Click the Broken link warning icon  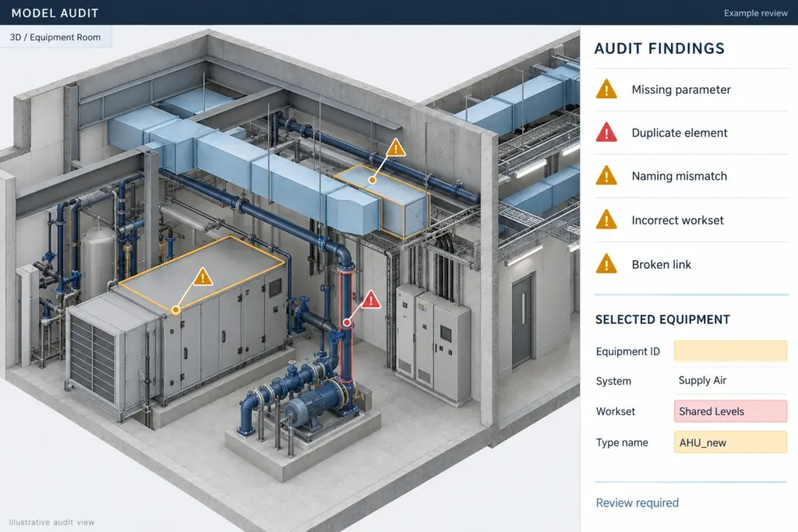pyautogui.click(x=606, y=265)
